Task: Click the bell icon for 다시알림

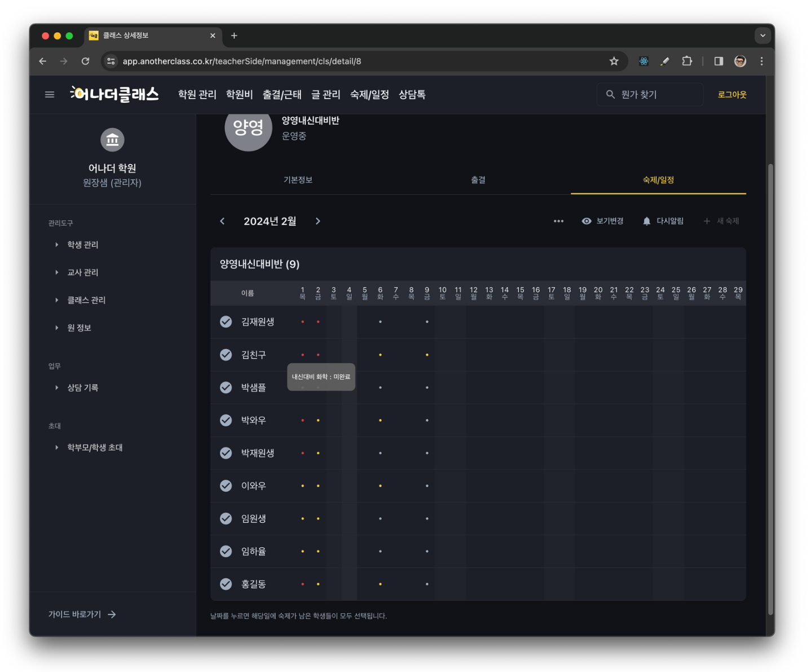Action: [x=646, y=221]
